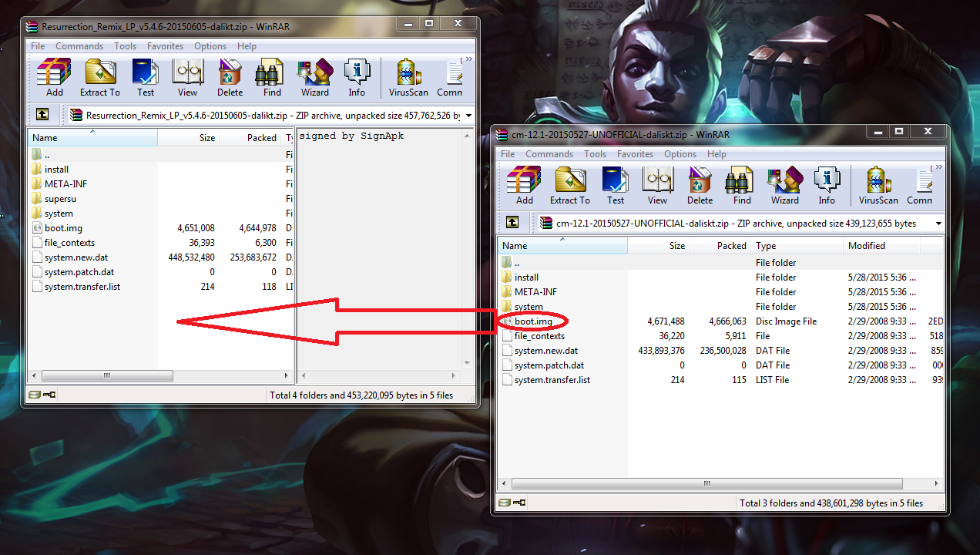Click Wizard icon in Resurrection_Remix window
The image size is (980, 555).
tap(314, 77)
